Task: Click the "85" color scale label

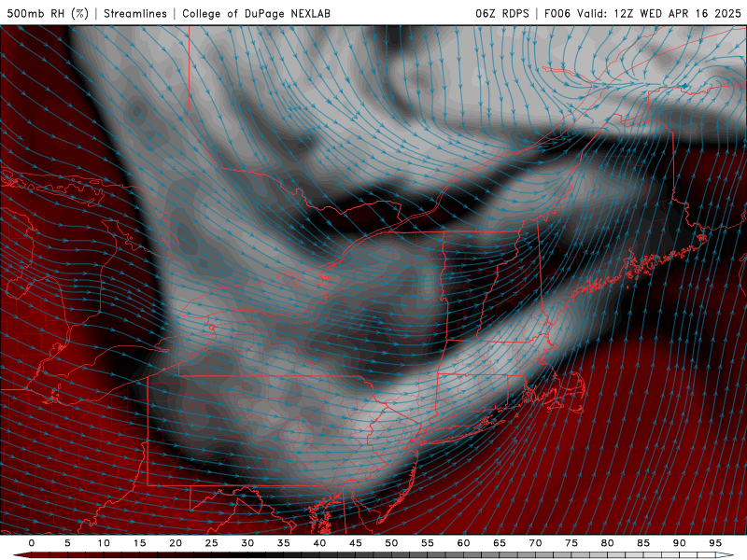Action: point(643,543)
